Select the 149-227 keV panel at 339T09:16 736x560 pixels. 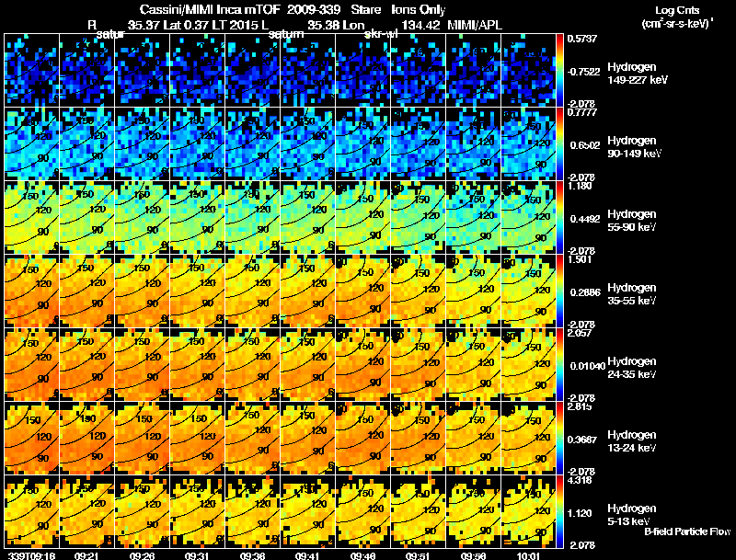coord(31,70)
